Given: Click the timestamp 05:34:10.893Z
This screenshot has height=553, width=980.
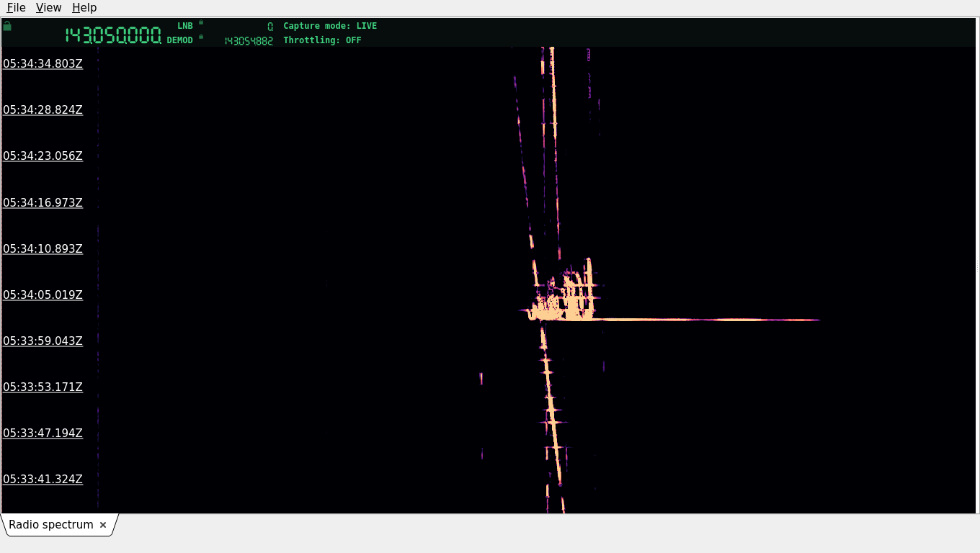Looking at the screenshot, I should tap(43, 248).
